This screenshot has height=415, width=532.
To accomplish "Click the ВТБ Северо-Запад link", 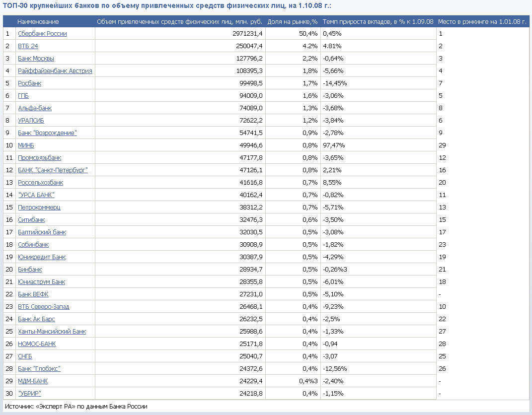I will 43,306.
